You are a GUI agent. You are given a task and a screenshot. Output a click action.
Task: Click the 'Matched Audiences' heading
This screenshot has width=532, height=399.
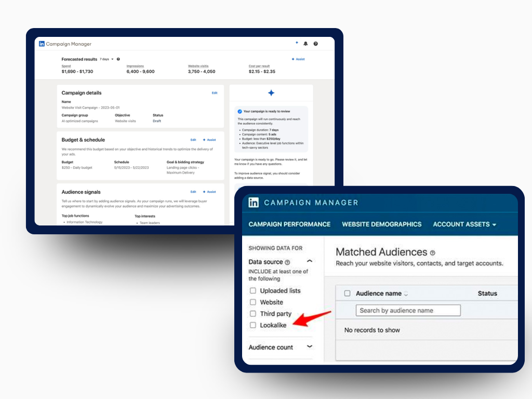(x=381, y=252)
